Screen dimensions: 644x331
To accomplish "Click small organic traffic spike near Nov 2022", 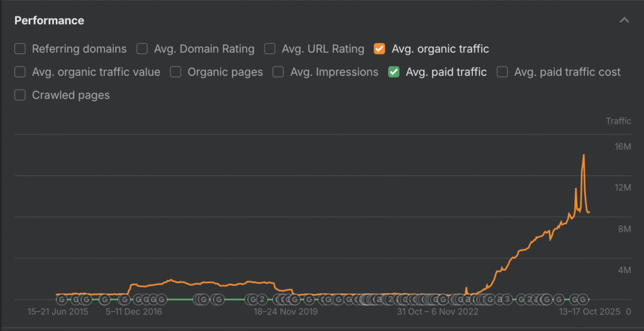I will click(x=466, y=288).
